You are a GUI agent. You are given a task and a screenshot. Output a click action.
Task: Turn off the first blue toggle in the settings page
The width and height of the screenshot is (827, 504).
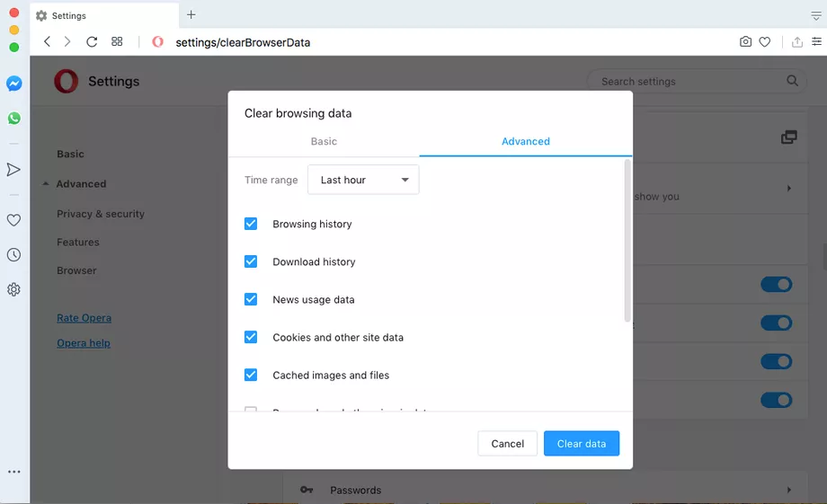[777, 285]
